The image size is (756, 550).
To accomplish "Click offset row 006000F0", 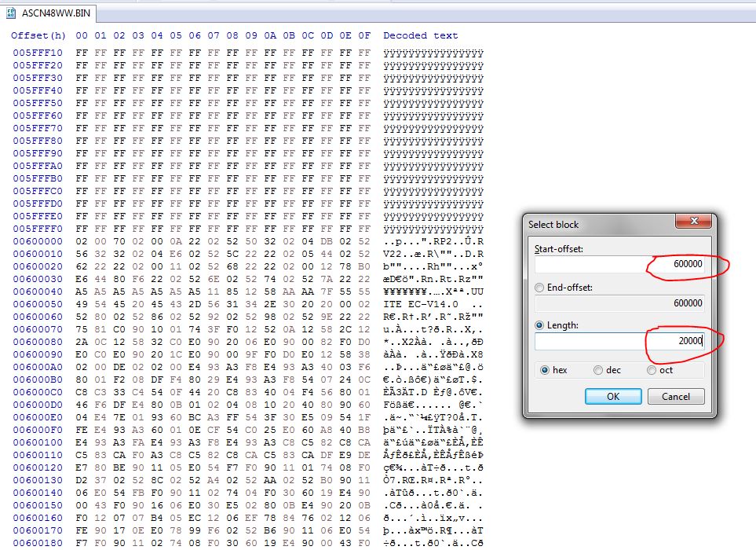I will point(38,430).
